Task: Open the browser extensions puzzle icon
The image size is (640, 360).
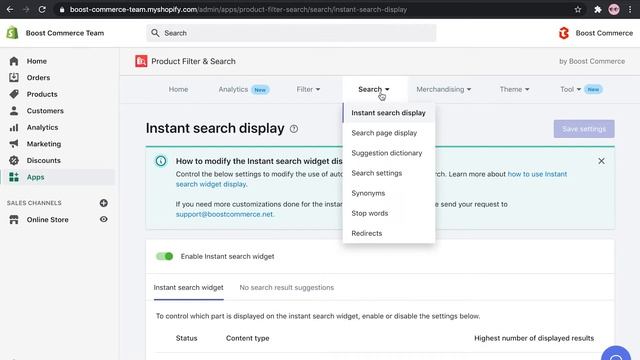Action: click(x=598, y=9)
